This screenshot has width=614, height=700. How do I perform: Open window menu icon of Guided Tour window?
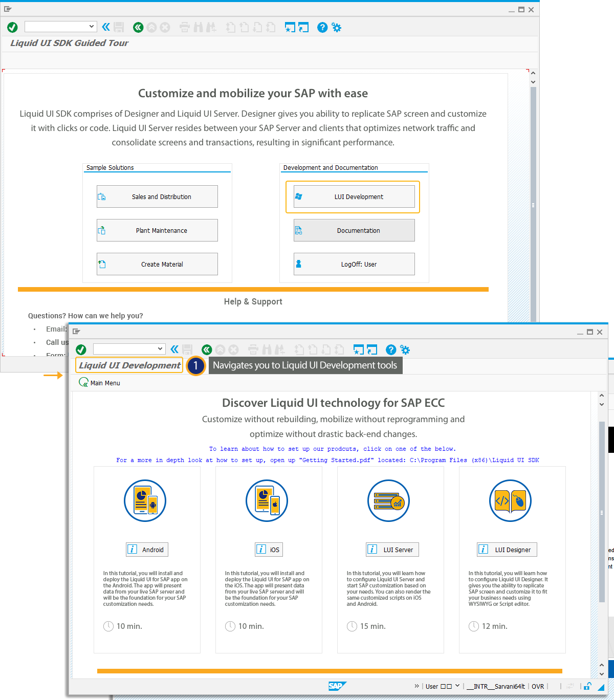8,9
